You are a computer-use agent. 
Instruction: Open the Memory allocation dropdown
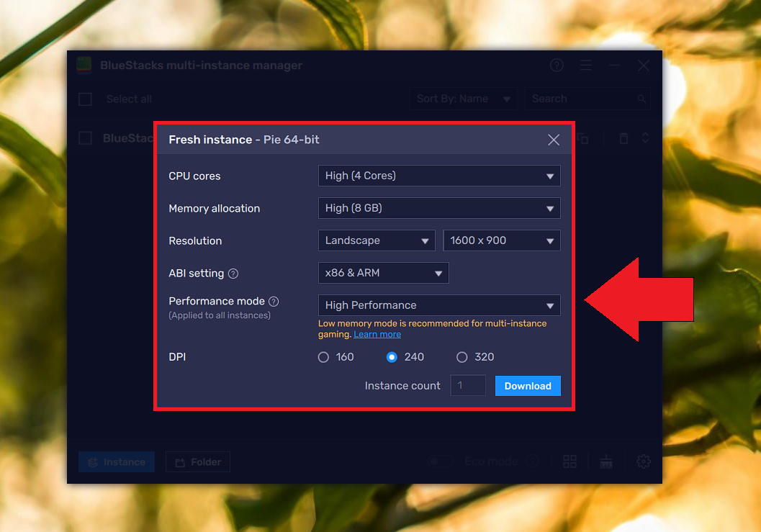pos(439,207)
